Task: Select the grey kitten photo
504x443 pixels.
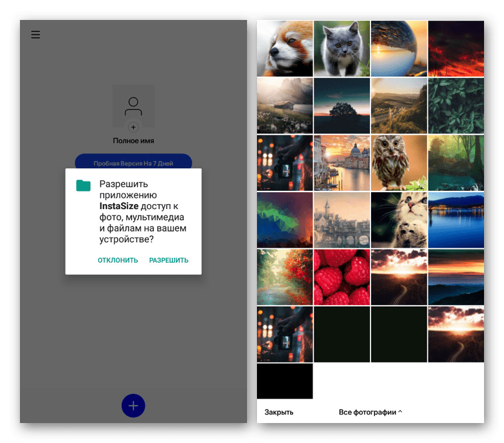Action: coord(342,49)
